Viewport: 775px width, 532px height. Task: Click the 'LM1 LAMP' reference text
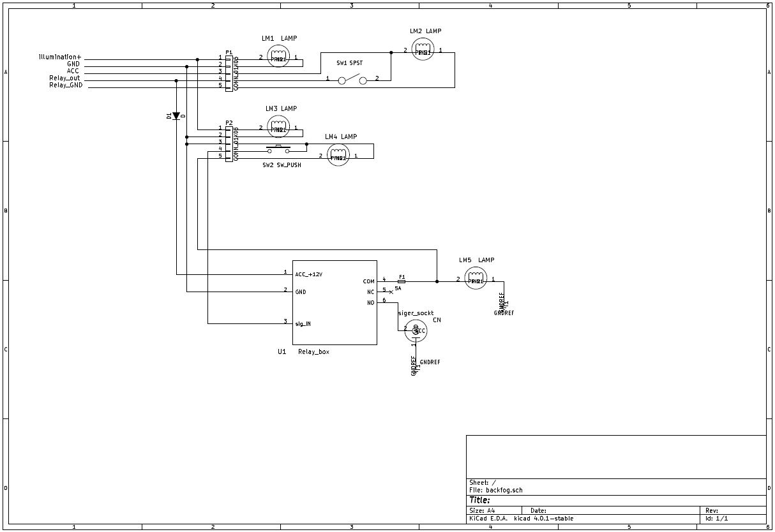(279, 38)
